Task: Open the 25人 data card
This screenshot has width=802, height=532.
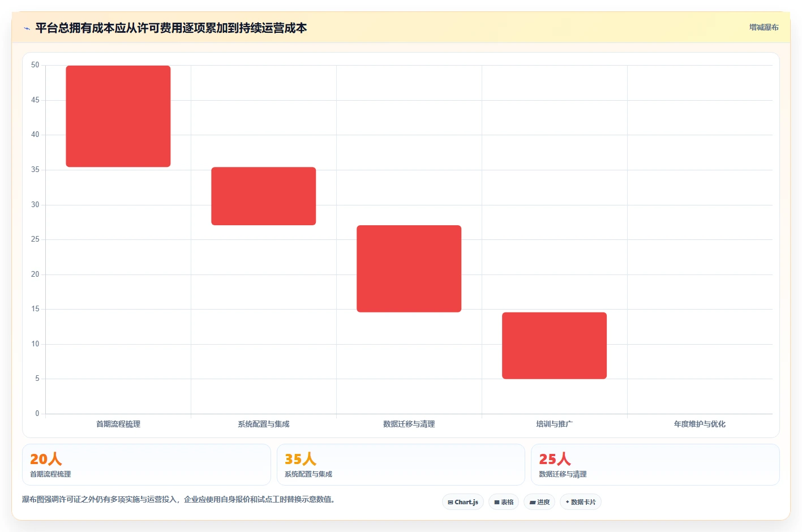Action: [655, 465]
